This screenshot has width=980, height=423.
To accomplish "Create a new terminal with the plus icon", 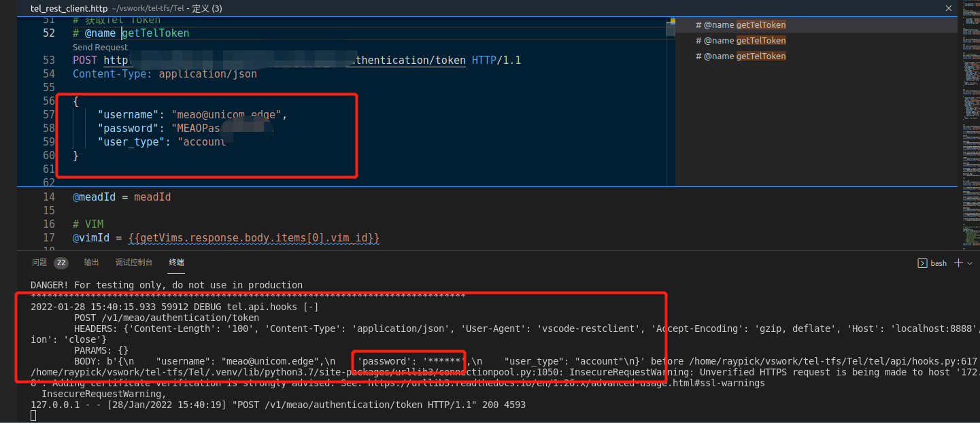I will point(958,263).
